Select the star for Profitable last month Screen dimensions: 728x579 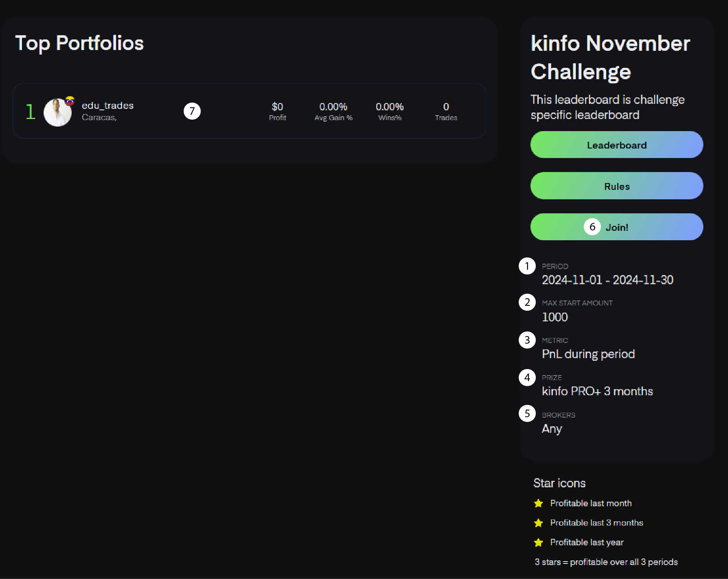pos(538,504)
